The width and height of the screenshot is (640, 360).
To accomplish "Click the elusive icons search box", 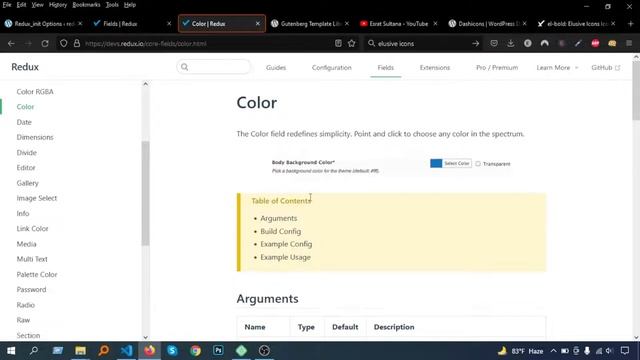I will pos(422,43).
